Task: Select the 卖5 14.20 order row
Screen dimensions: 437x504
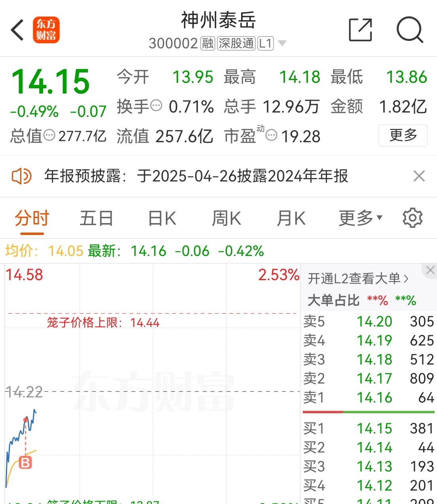Action: coord(369,321)
